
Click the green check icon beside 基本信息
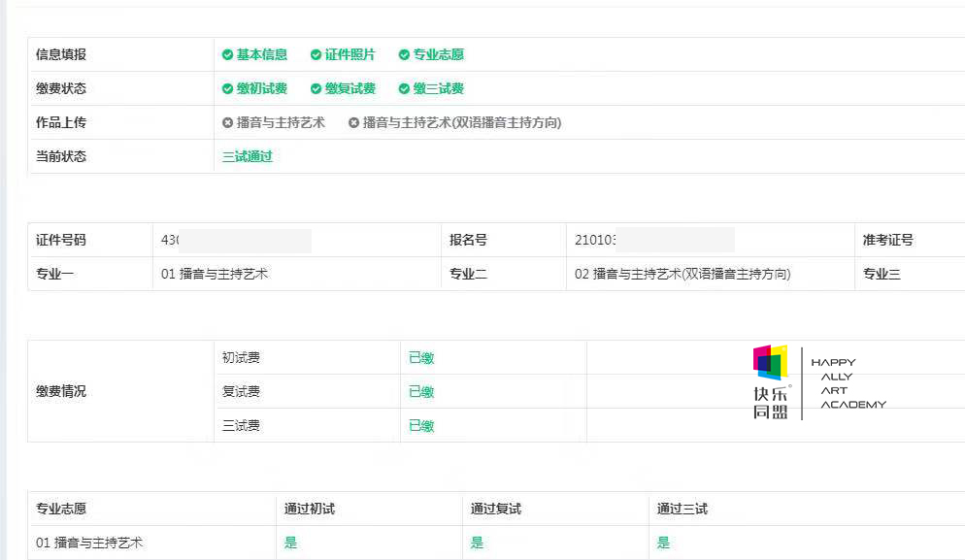(228, 54)
